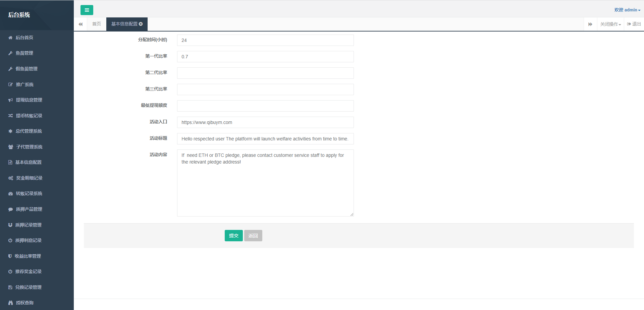Click the wrench icon for 鱼苗管理
The height and width of the screenshot is (310, 644).
point(10,53)
